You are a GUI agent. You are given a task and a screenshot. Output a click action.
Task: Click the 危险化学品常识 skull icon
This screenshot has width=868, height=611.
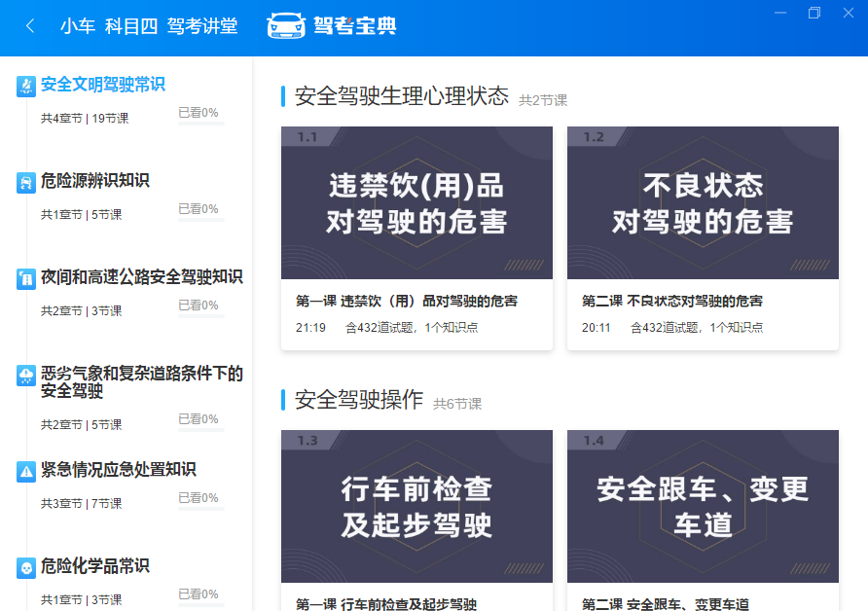click(26, 568)
